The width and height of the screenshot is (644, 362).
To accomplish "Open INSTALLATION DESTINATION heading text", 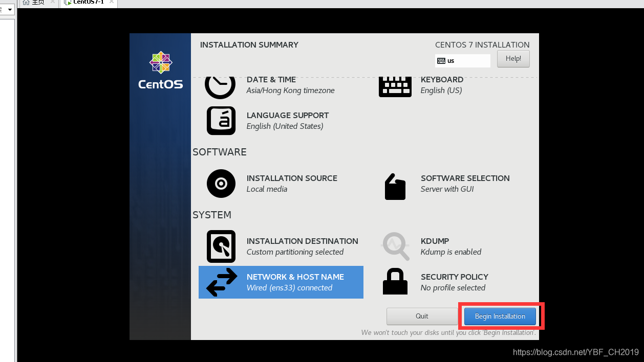I will 303,241.
